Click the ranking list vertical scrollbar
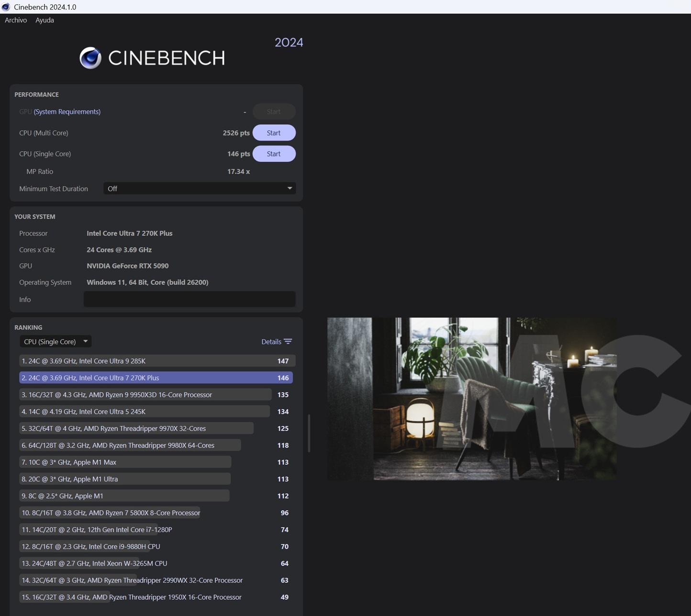 (309, 433)
